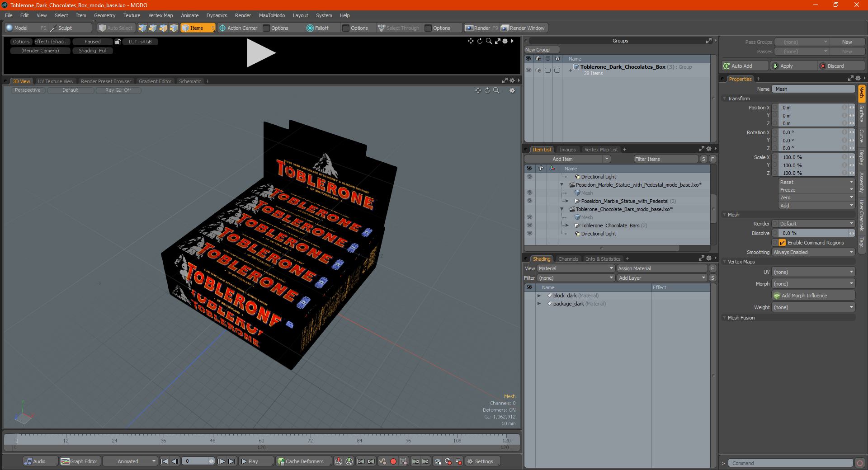The image size is (868, 470).
Task: Switch to Images tab
Action: [567, 150]
